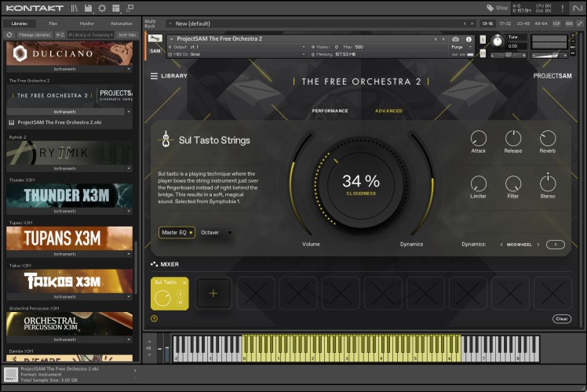Adjust the Reverb knob
The height and width of the screenshot is (392, 587).
(x=548, y=139)
